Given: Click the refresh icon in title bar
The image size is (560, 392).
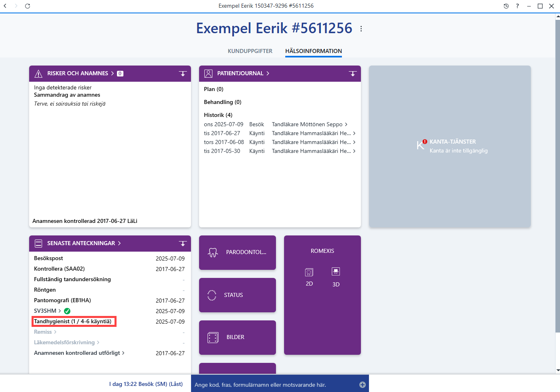Looking at the screenshot, I should point(28,6).
